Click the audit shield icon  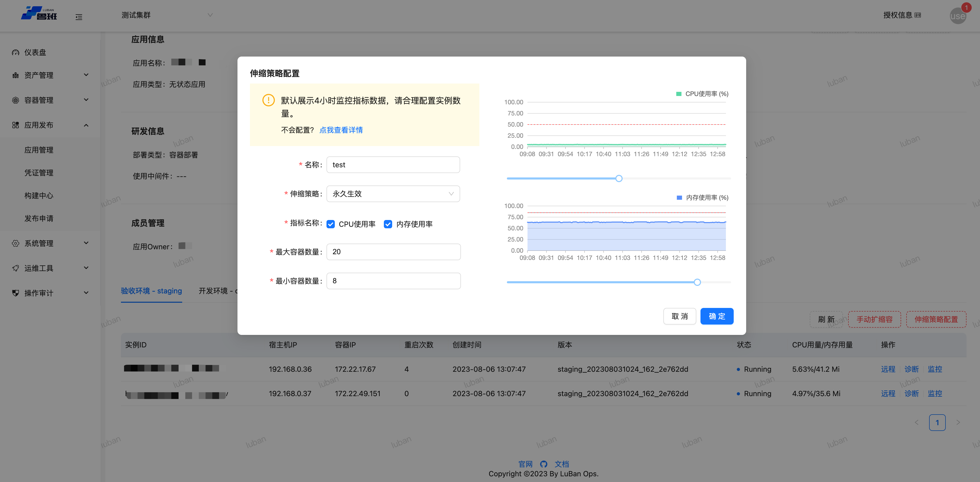coord(15,293)
